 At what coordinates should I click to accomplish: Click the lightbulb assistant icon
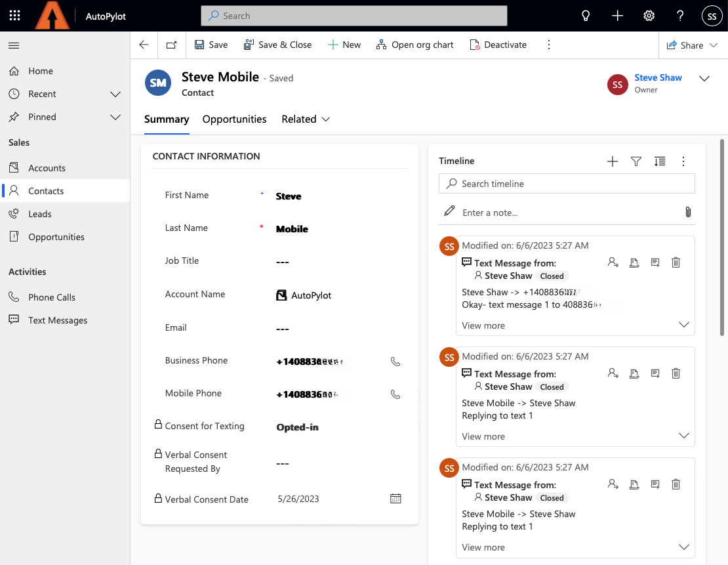tap(586, 16)
